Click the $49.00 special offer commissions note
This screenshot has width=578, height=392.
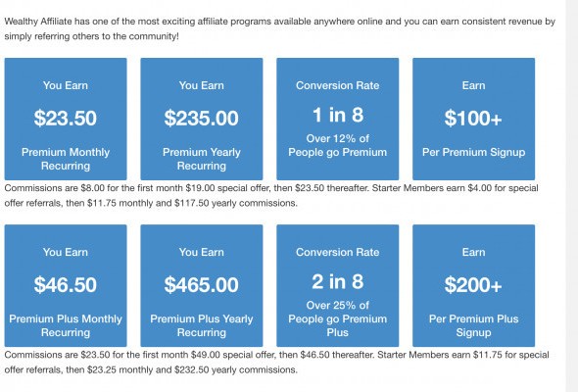click(x=277, y=363)
